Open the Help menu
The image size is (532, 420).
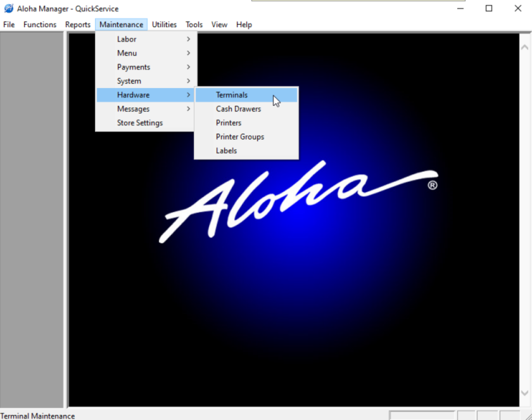tap(244, 25)
